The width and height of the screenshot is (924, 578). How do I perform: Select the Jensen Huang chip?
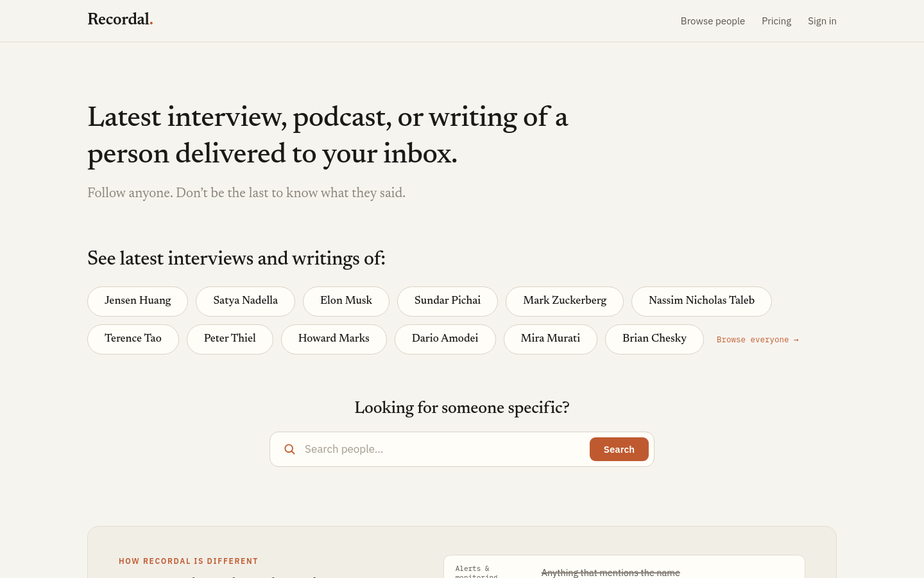point(137,301)
